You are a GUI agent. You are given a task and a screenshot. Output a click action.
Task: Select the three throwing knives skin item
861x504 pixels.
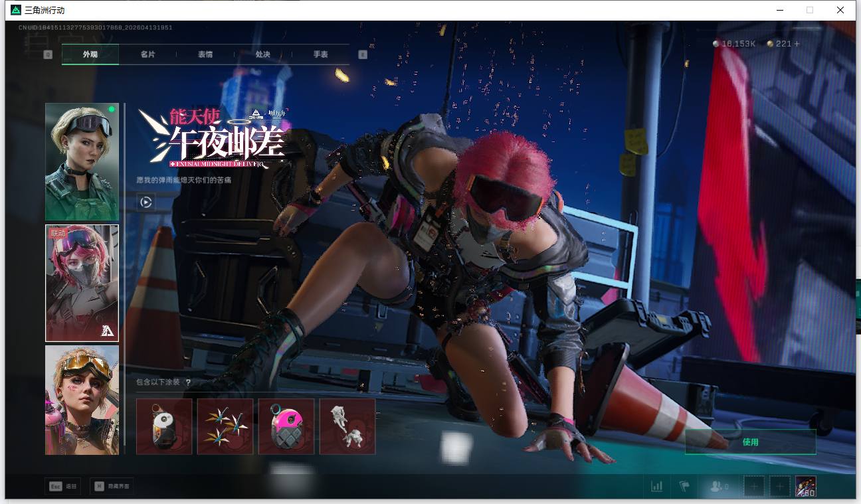[x=225, y=426]
